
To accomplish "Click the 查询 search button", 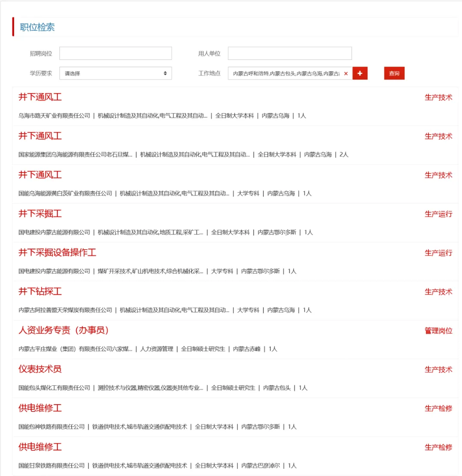I will click(394, 73).
